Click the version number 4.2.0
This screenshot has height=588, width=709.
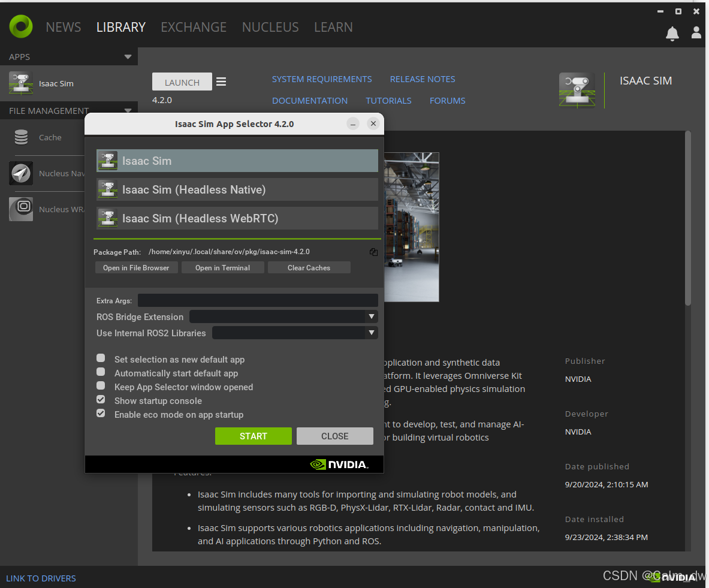tap(162, 100)
